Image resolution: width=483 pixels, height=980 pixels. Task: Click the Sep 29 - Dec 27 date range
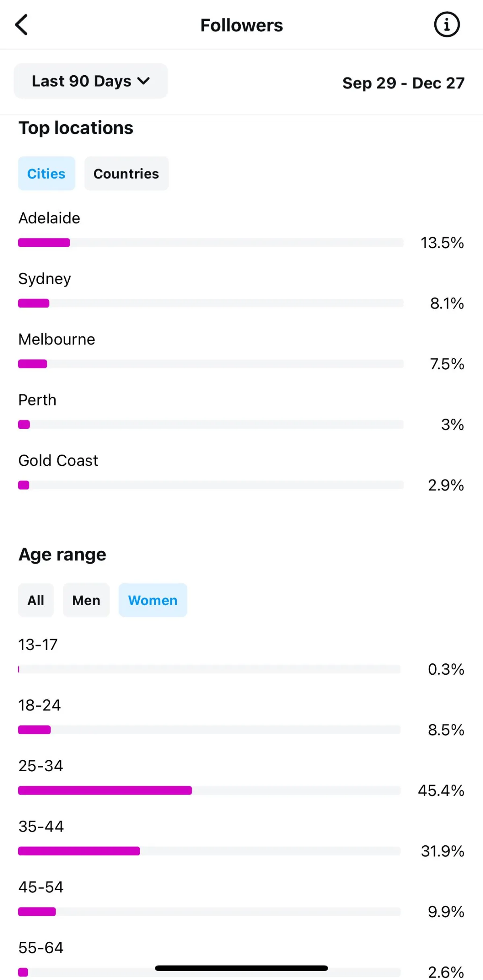point(403,83)
